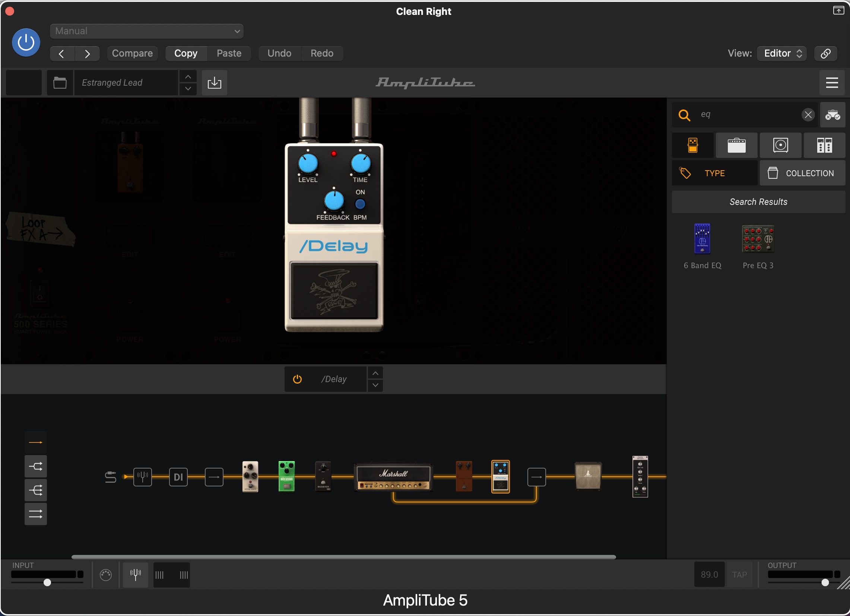
Task: Select the Marshall amp head in chain
Action: click(393, 477)
